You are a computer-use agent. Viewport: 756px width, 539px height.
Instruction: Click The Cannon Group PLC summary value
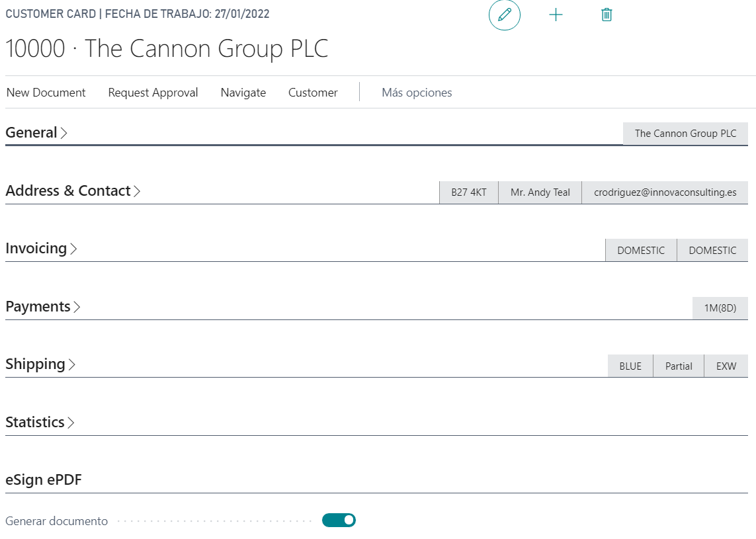(685, 134)
